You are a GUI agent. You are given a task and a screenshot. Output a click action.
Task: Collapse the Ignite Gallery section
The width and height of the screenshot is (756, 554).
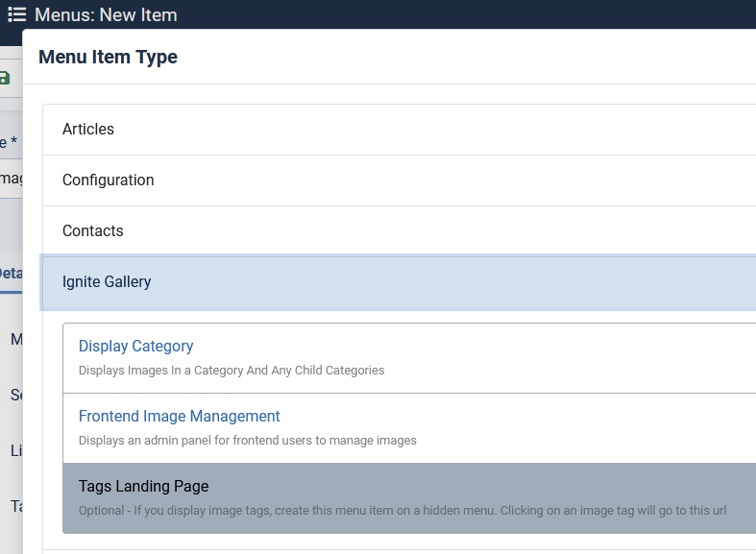click(107, 282)
